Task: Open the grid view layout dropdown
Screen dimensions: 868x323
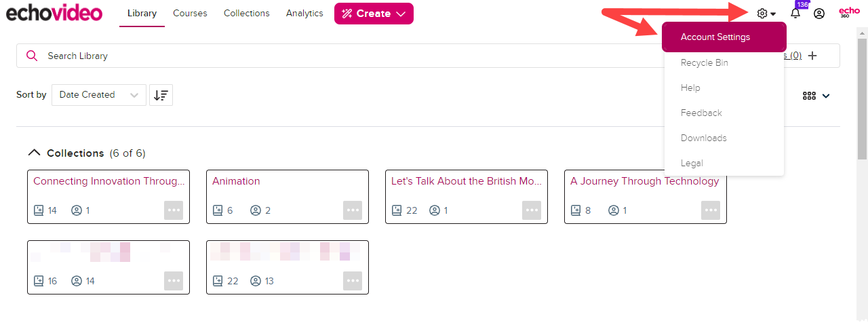Action: pos(816,96)
